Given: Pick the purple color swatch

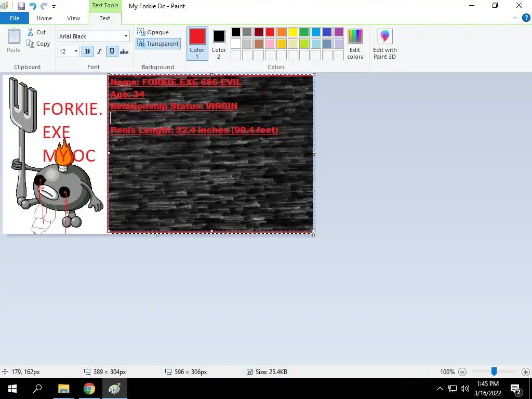Looking at the screenshot, I should pos(339,32).
